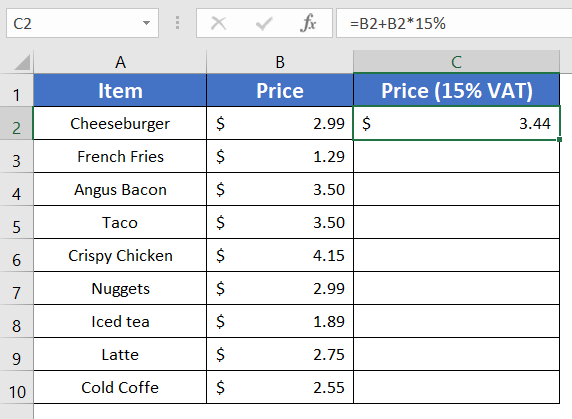Select column C header
Viewport: 572px width, 419px height.
coord(456,62)
